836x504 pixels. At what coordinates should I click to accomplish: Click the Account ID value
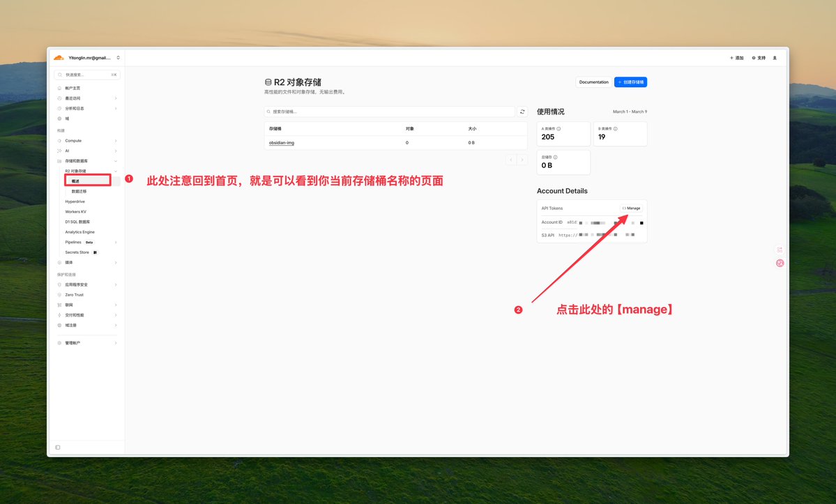click(605, 222)
